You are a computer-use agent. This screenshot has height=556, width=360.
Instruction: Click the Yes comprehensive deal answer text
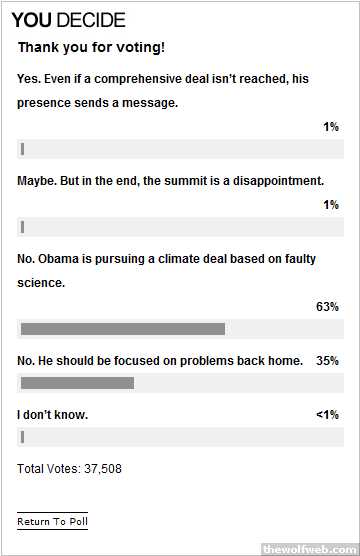pos(163,90)
